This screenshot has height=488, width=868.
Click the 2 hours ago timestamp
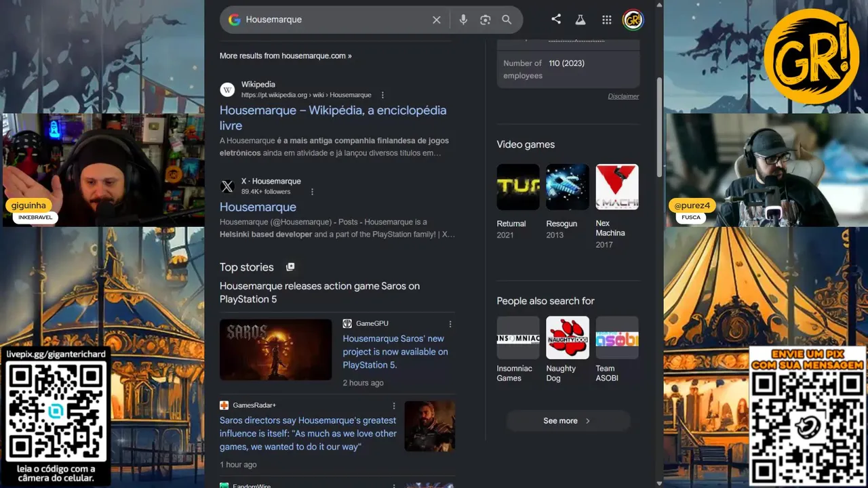(x=363, y=383)
